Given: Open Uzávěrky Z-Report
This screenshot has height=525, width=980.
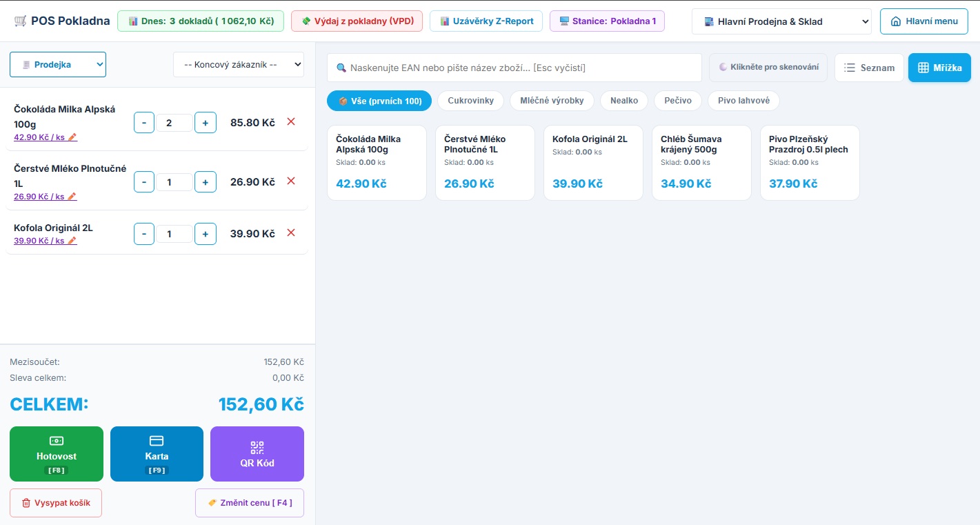Looking at the screenshot, I should click(486, 21).
